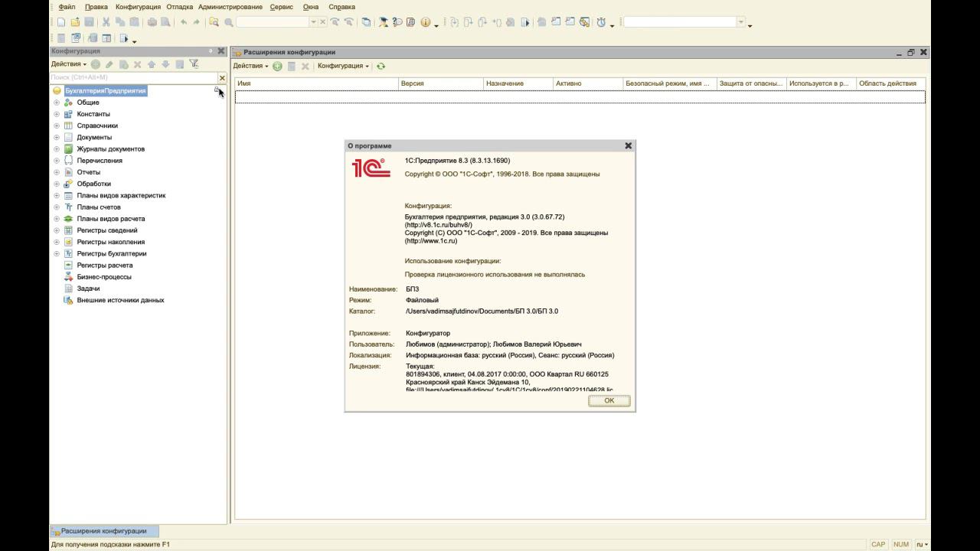Click the Open file toolbar icon
Viewport: 980px width, 551px height.
(76, 23)
